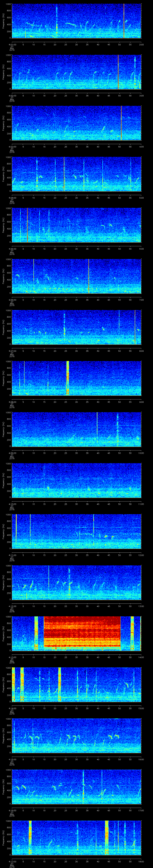Click the '9:00' end time label
Image resolution: width=153 pixels, height=868 pixels.
coord(141,402)
